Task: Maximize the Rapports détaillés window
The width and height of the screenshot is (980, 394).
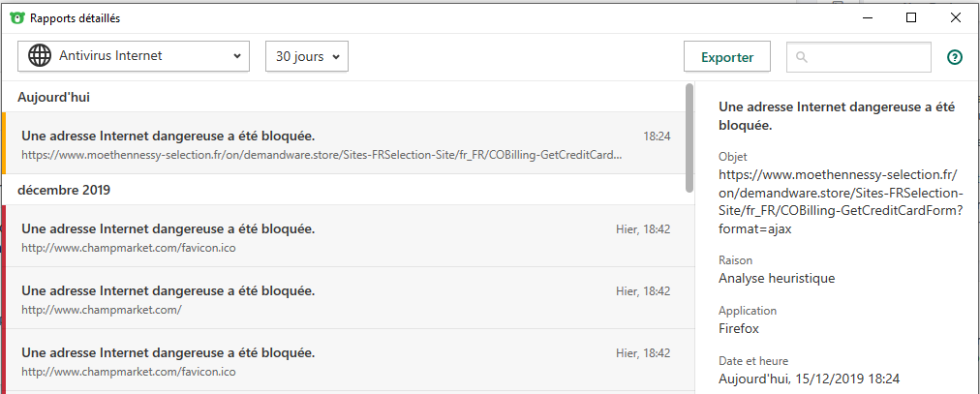Action: tap(911, 17)
